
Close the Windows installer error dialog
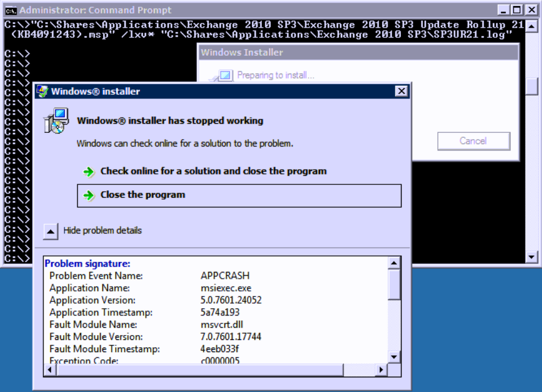pyautogui.click(x=402, y=91)
